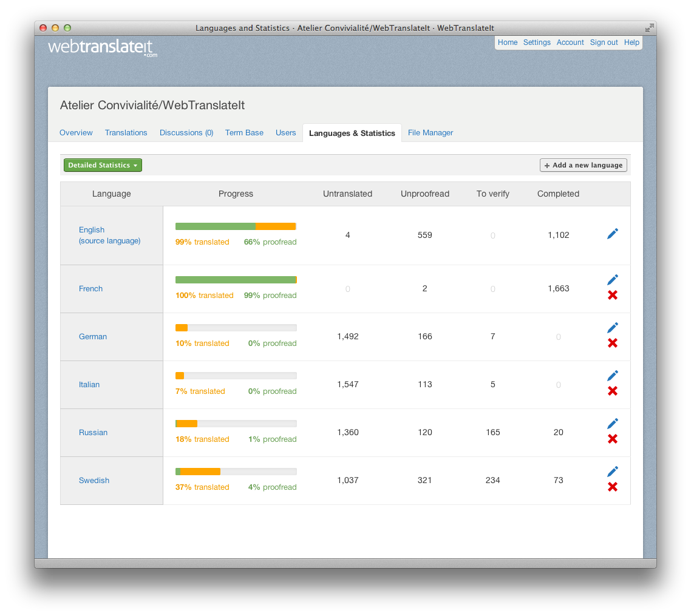Click '18% translated' for Russian

(202, 439)
